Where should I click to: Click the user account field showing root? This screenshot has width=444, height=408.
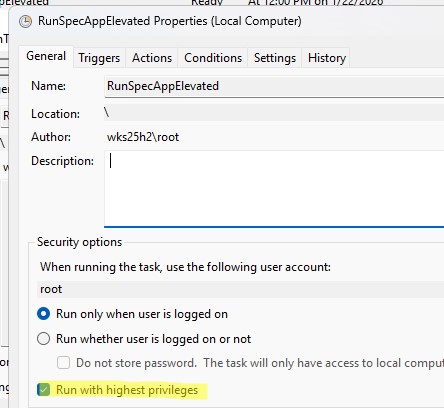240,289
